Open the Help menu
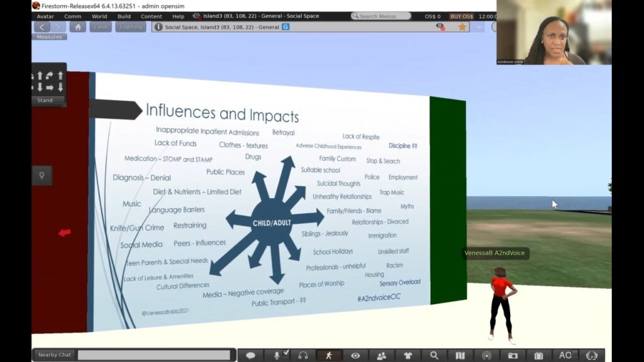Image resolution: width=644 pixels, height=362 pixels. tap(178, 16)
